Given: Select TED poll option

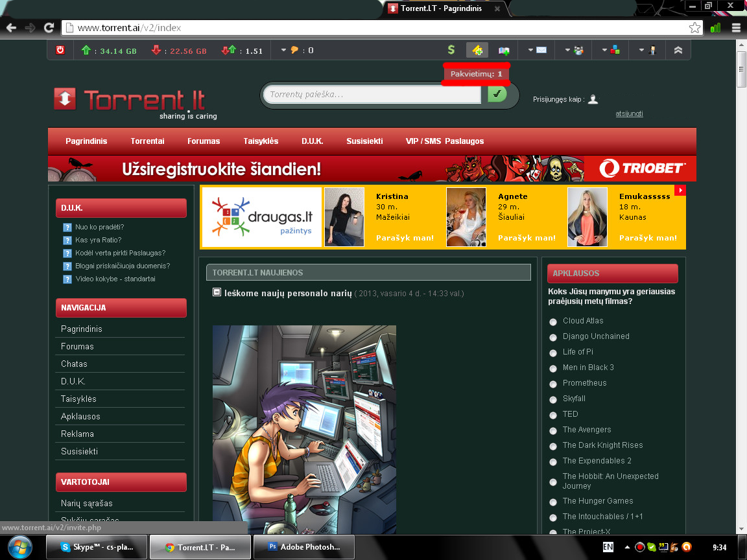Looking at the screenshot, I should [553, 415].
